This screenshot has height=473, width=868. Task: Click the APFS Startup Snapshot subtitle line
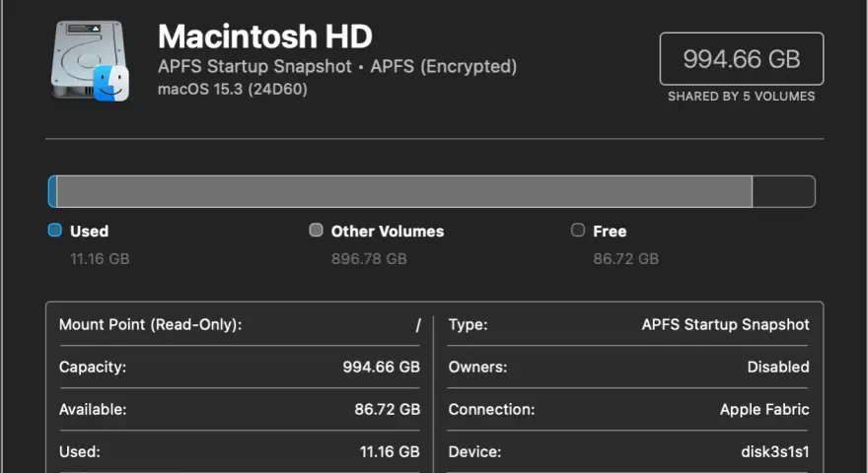point(337,66)
